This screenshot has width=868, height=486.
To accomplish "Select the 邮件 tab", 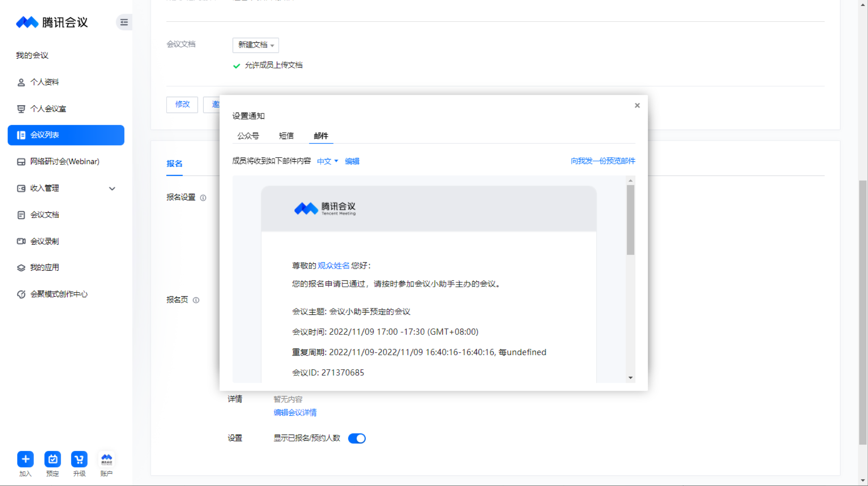I will point(321,136).
